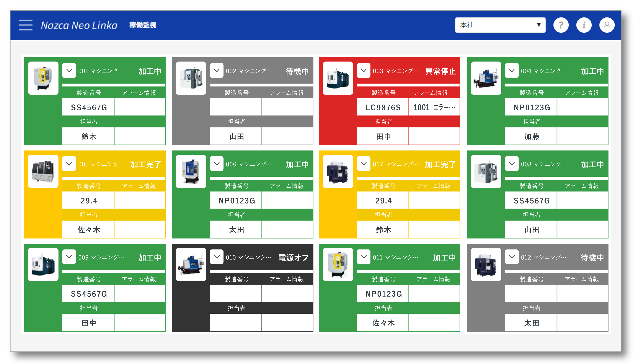633x364 pixels.
Task: Click 29.4 value on machine 005
Action: 88,200
